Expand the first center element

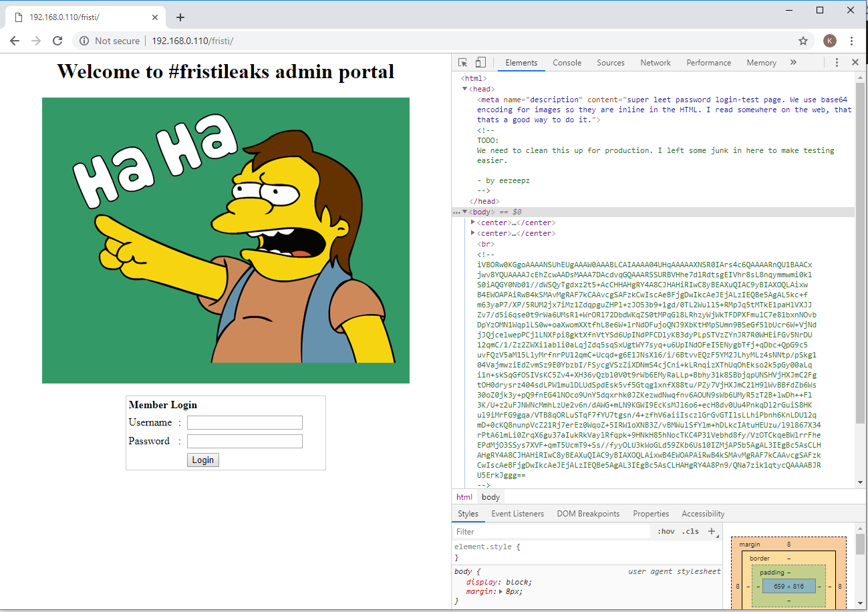473,222
